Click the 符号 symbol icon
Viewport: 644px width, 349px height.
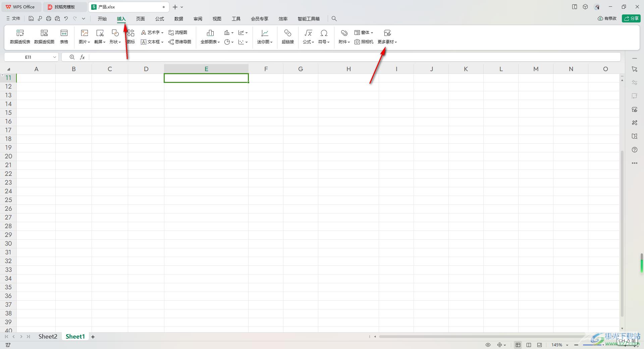[x=324, y=33]
